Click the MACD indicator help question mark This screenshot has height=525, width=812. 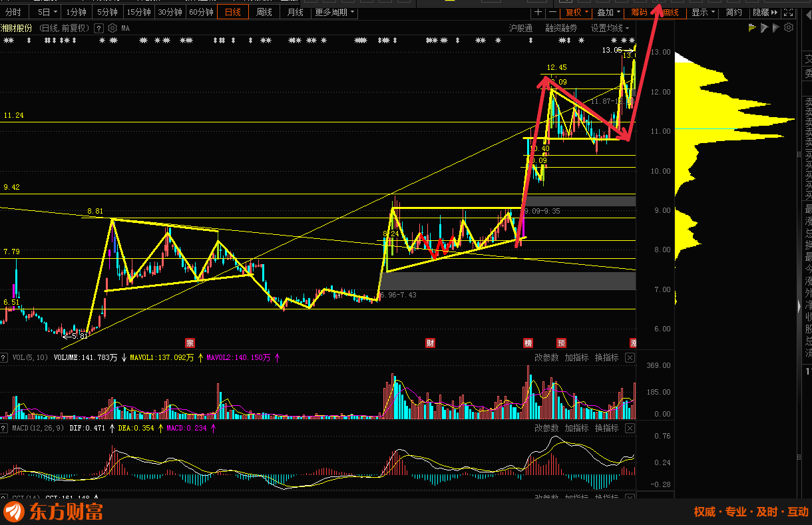[x=4, y=428]
